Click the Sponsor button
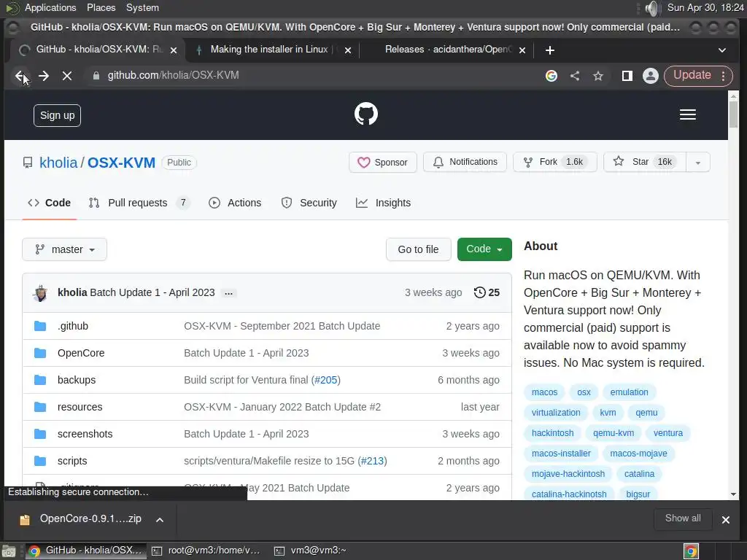747x560 pixels. pos(382,163)
